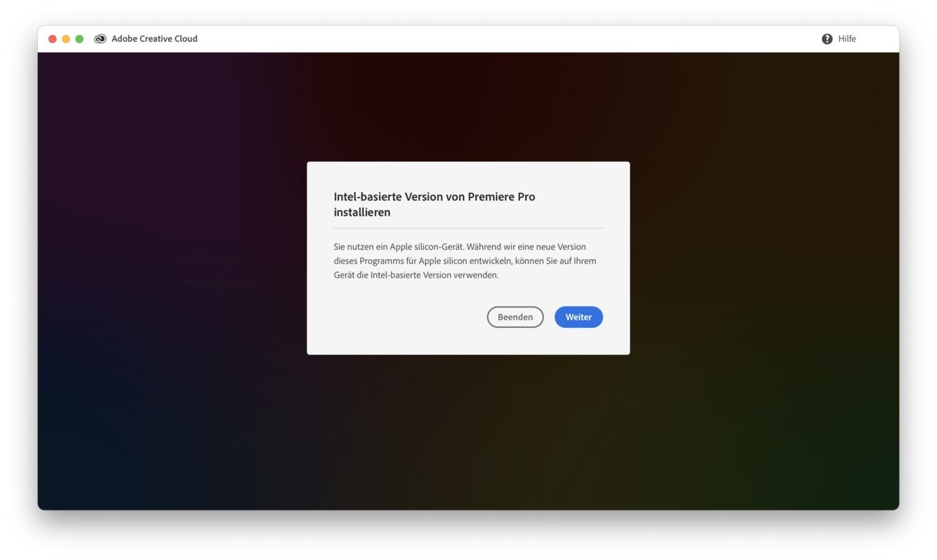The width and height of the screenshot is (937, 560).
Task: Click the Adobe Creative Cloud title text
Action: tap(154, 39)
